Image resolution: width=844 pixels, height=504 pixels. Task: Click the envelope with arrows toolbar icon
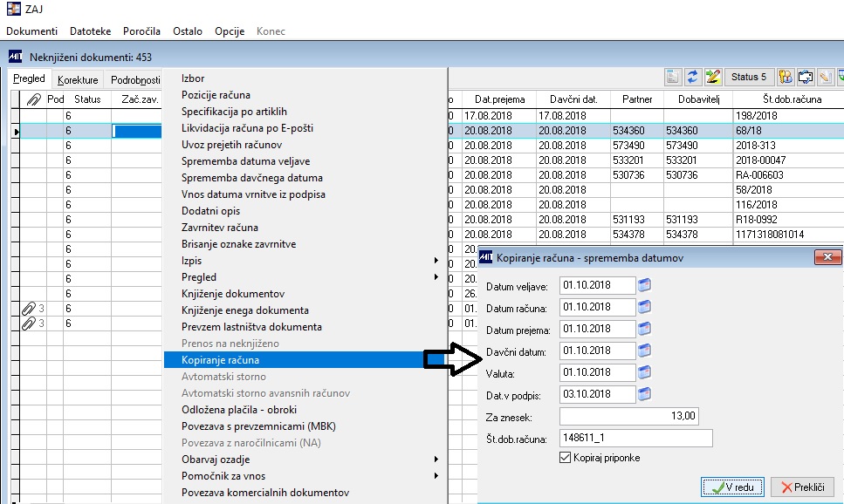click(806, 77)
